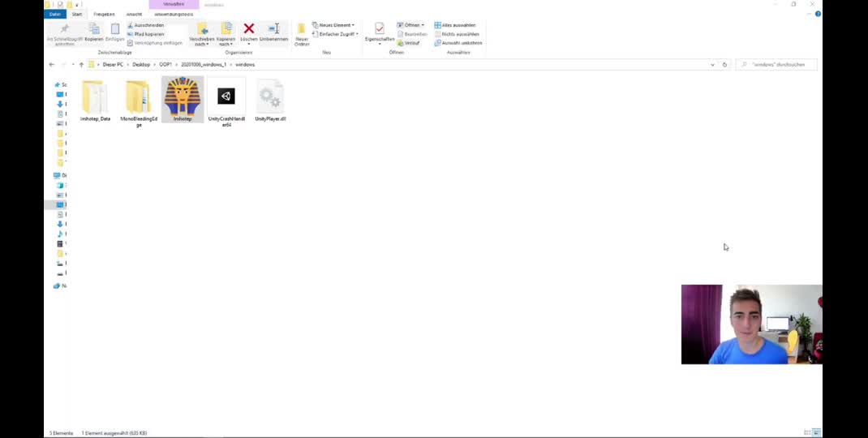The width and height of the screenshot is (868, 438).
Task: Refresh the folder view in address bar
Action: pos(724,64)
